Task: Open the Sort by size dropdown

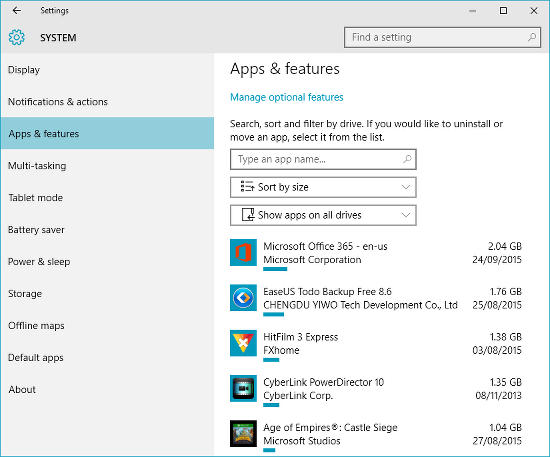Action: pos(323,187)
